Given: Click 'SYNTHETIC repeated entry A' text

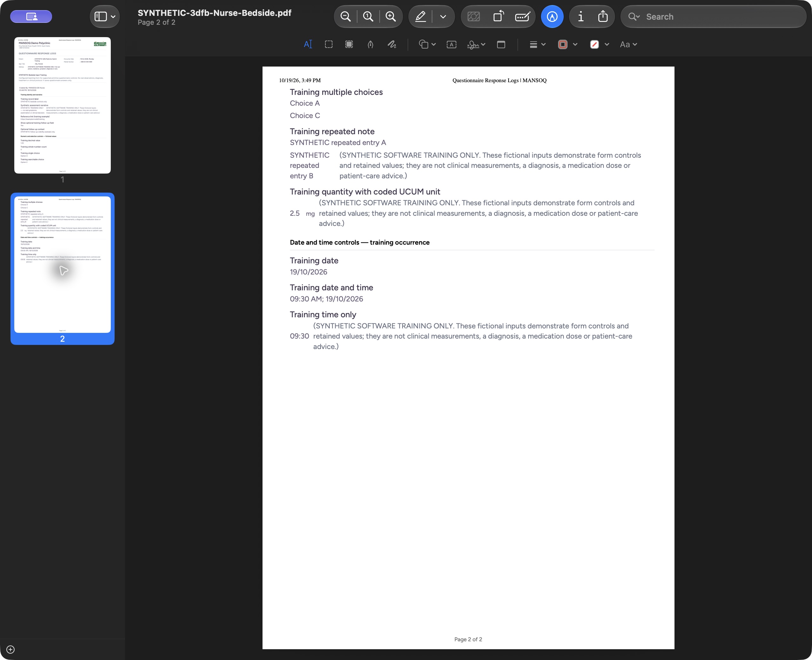Looking at the screenshot, I should click(x=338, y=142).
